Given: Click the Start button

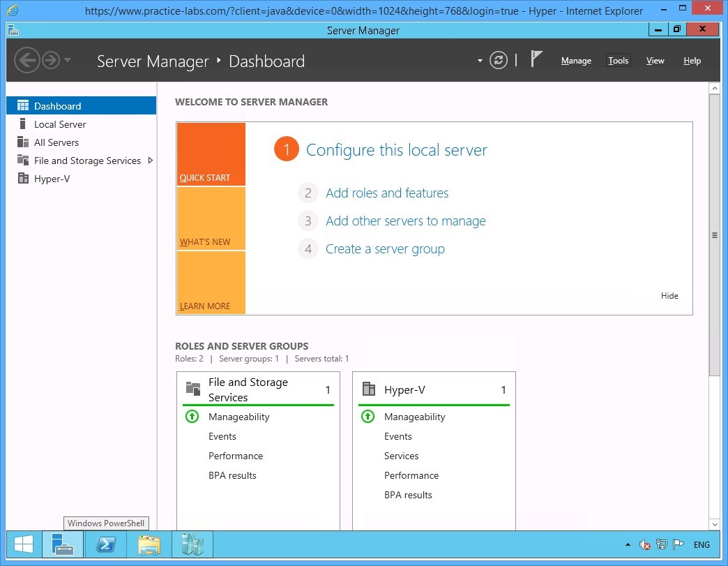Looking at the screenshot, I should tap(22, 544).
